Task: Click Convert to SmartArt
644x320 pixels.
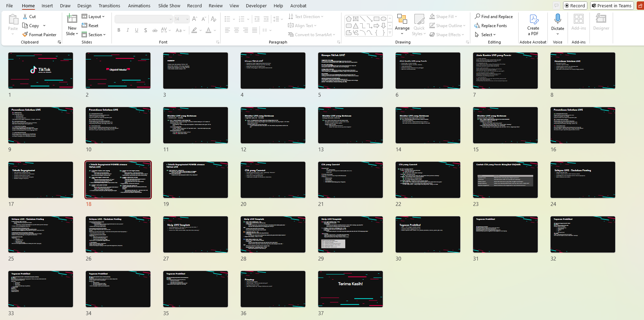Action: (x=312, y=34)
